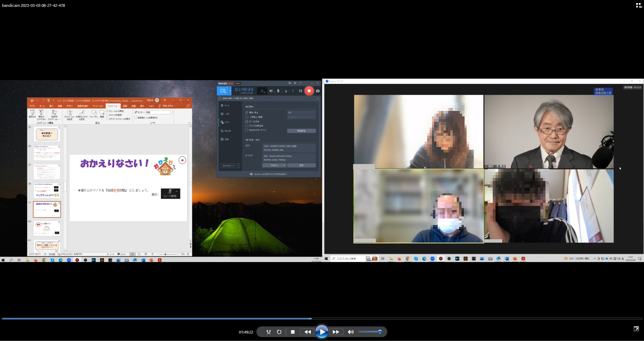Open the 一般 tab in the Bandicam sidebar
The width and height of the screenshot is (644, 341).
pos(225,114)
